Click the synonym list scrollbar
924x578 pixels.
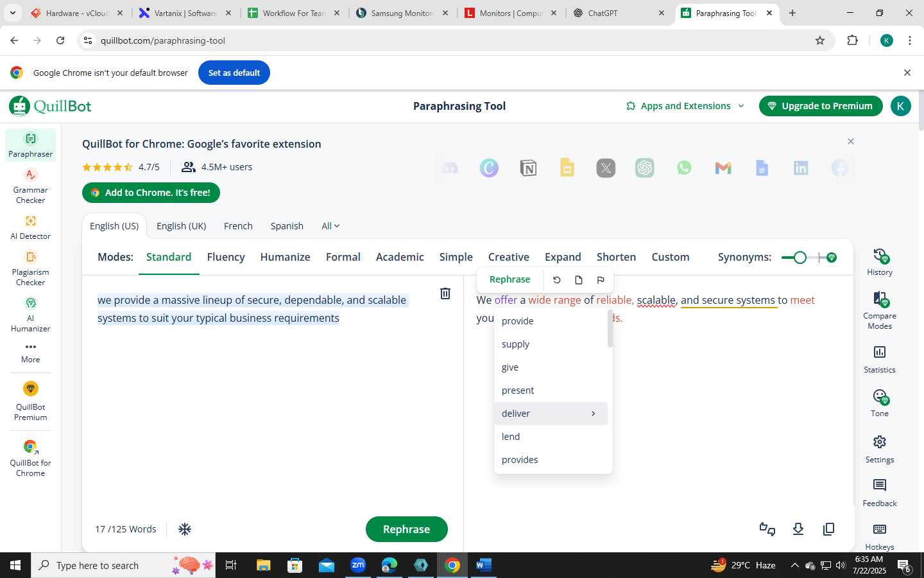[x=610, y=329]
